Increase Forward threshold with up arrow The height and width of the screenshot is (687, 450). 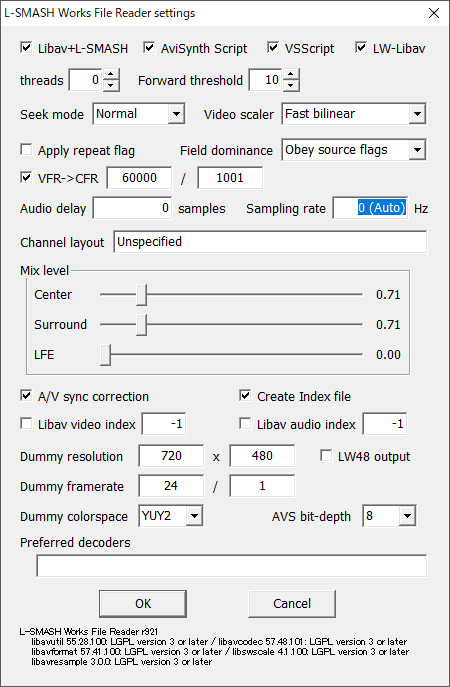(291, 75)
